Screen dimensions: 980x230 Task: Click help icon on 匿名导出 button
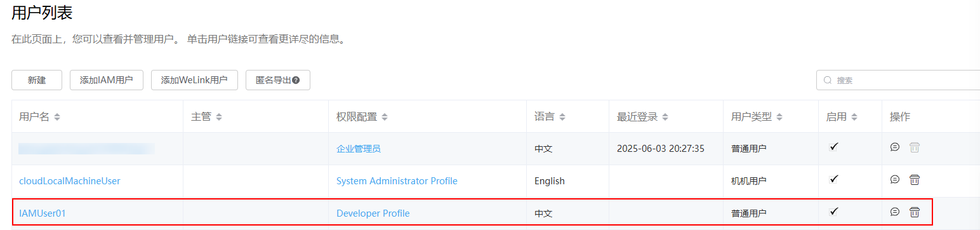[x=296, y=80]
